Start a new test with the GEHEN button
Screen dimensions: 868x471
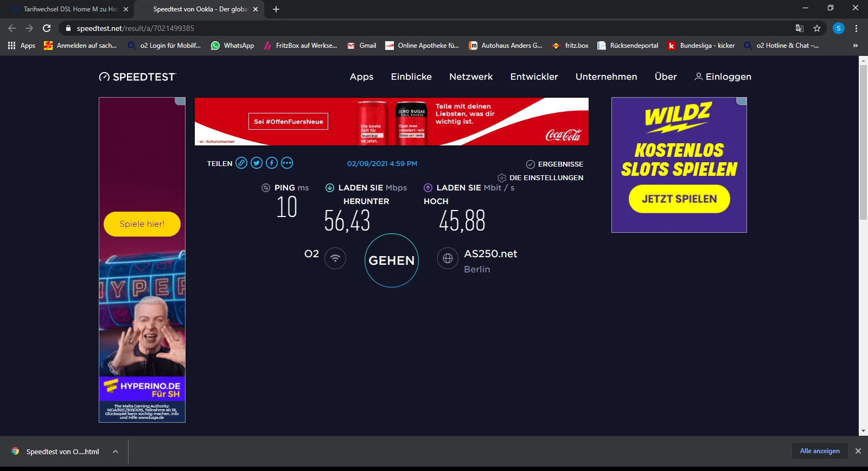392,260
